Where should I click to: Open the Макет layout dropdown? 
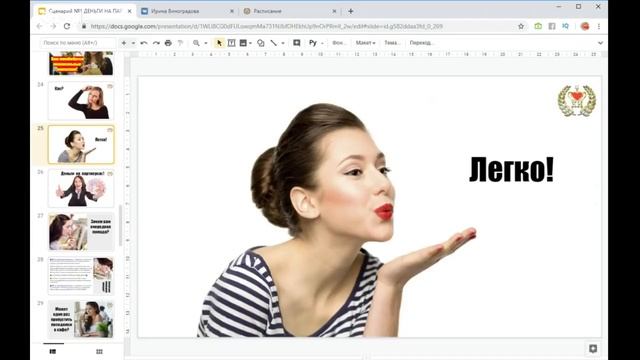click(x=365, y=43)
